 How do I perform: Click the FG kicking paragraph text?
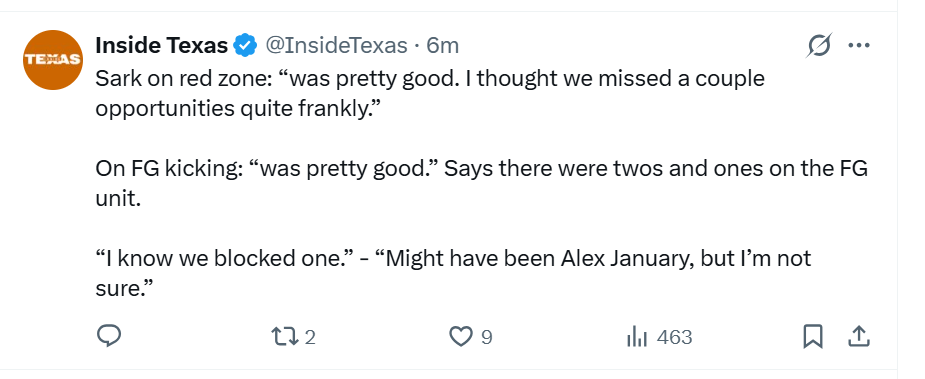(481, 184)
